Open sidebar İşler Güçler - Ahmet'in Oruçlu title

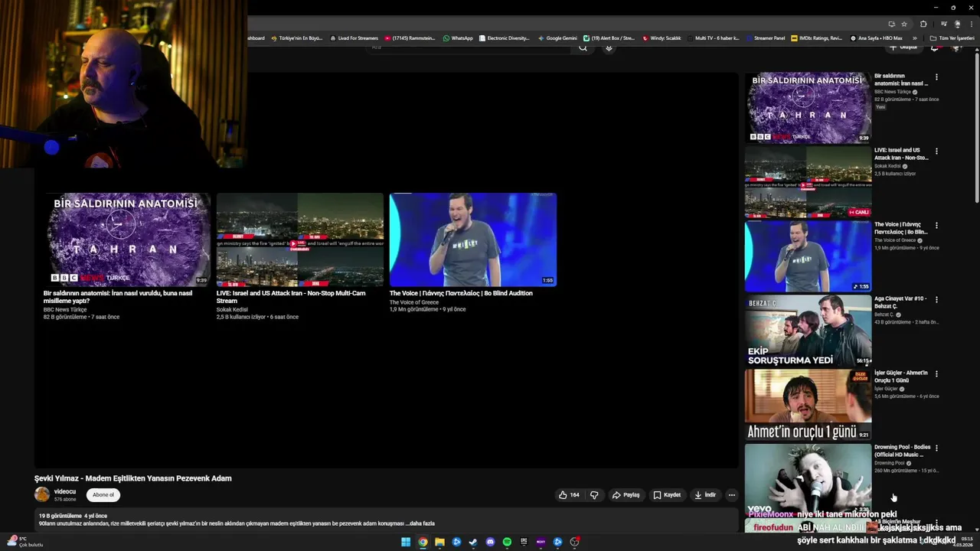point(901,377)
